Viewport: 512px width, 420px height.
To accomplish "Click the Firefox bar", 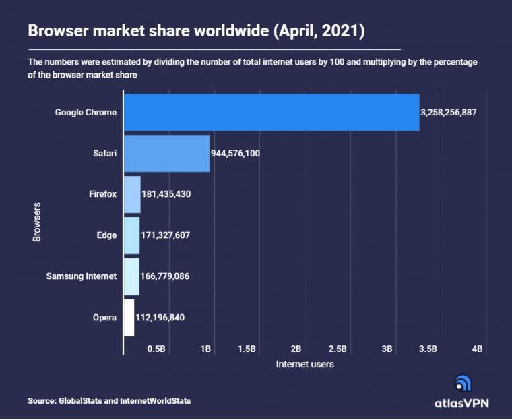I will (x=133, y=194).
